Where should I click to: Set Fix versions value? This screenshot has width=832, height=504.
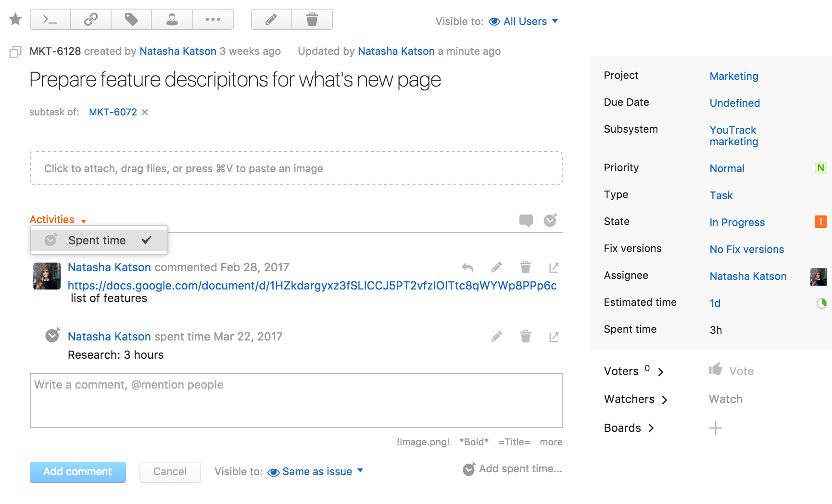click(x=747, y=249)
